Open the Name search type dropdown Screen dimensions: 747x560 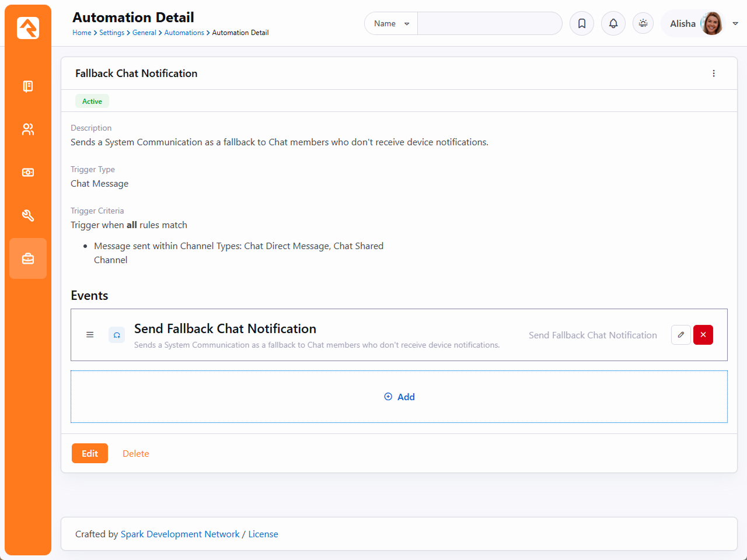(391, 23)
